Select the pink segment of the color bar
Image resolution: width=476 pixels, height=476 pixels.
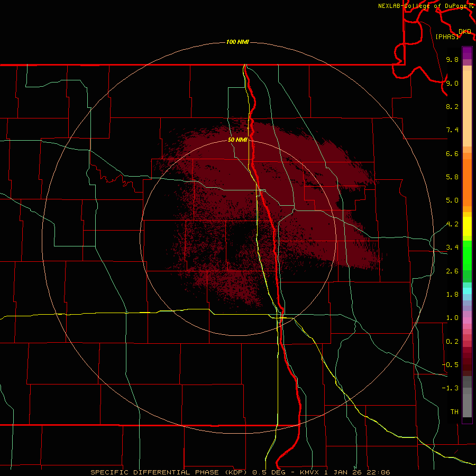[x=467, y=321]
